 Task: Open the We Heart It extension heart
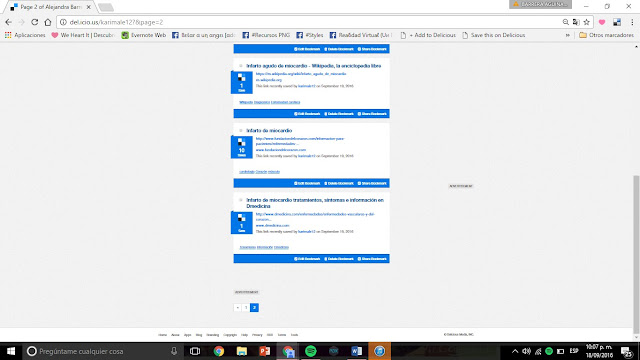point(602,22)
